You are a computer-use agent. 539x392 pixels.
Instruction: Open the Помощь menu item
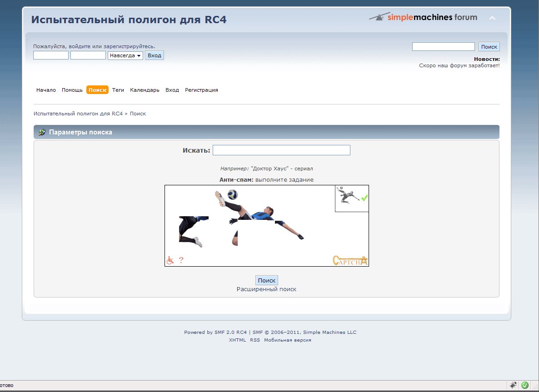coord(72,90)
